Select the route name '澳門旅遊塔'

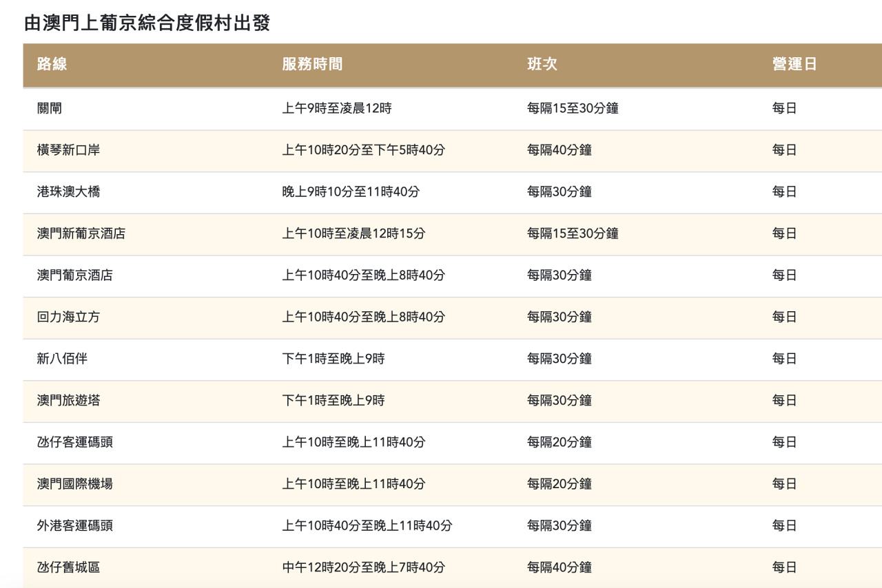pos(68,400)
